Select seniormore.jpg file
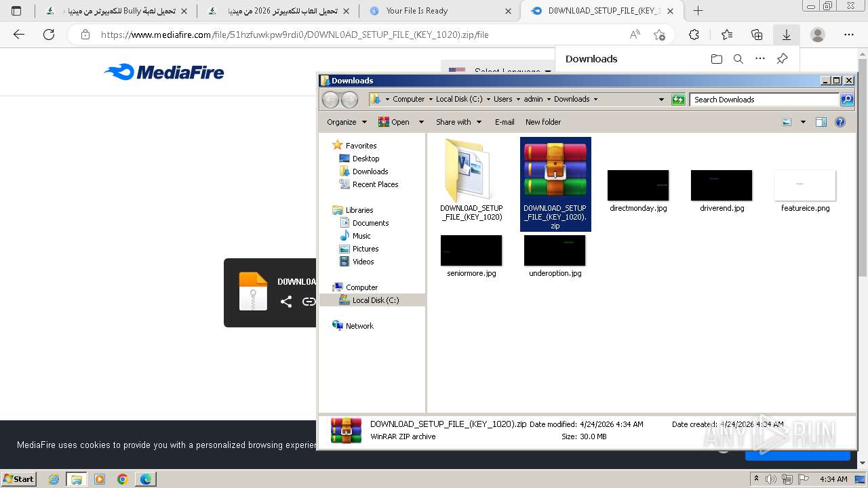Viewport: 868px width, 488px height. [x=471, y=256]
